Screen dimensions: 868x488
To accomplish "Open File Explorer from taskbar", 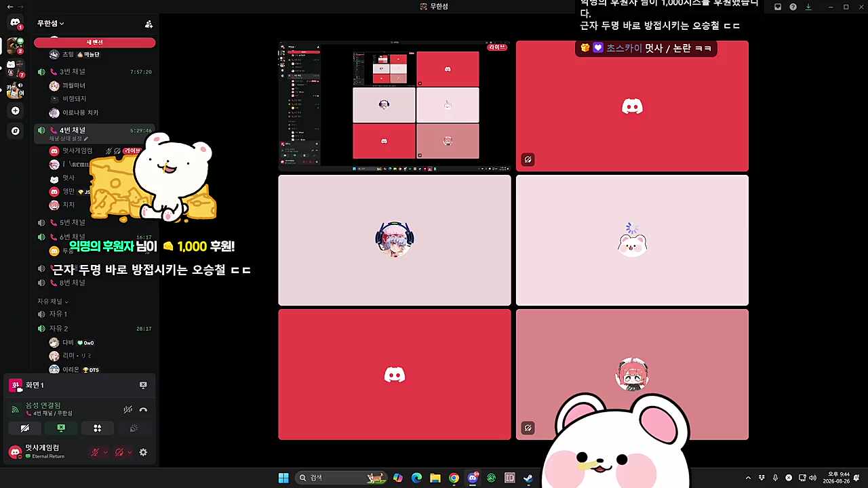I will pyautogui.click(x=435, y=478).
